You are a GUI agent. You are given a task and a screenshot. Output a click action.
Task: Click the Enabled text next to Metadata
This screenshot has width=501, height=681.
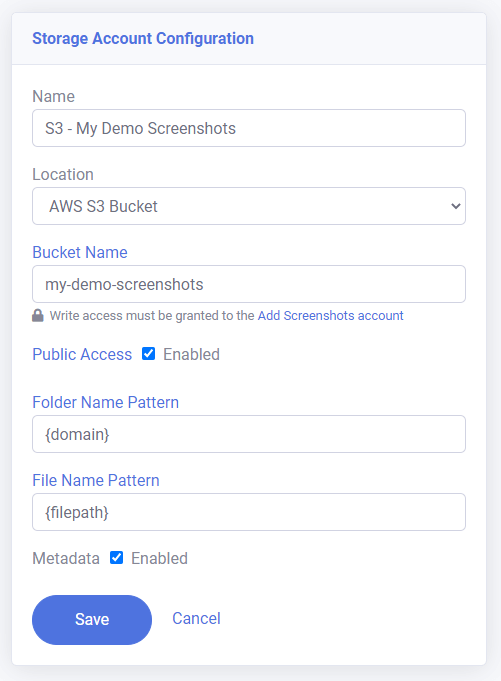tap(159, 558)
